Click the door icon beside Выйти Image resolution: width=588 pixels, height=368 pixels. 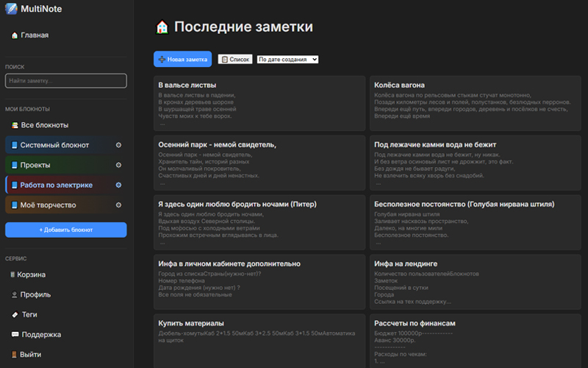[14, 355]
